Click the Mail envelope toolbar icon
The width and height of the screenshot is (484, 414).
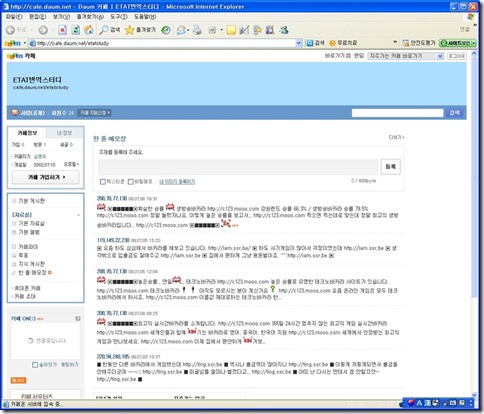[181, 30]
